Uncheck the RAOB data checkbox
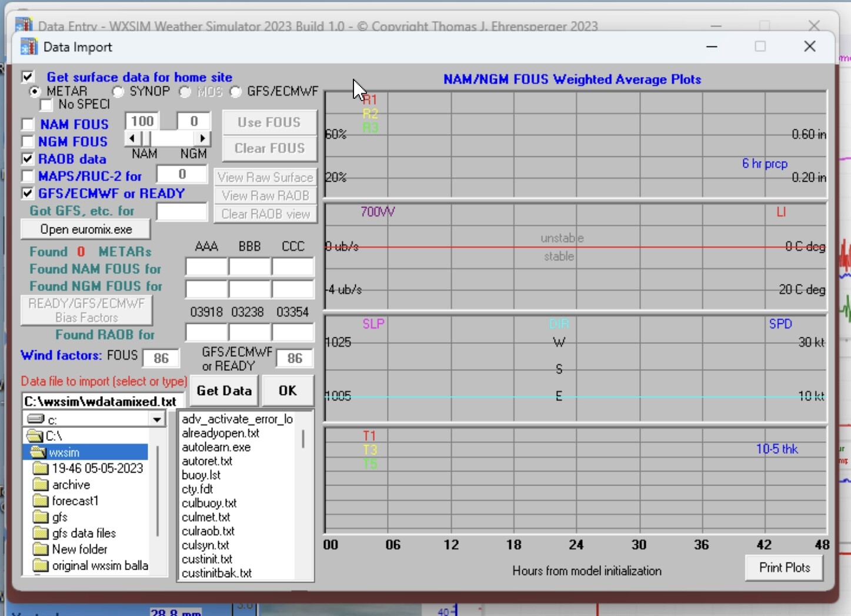This screenshot has height=616, width=851. (28, 159)
